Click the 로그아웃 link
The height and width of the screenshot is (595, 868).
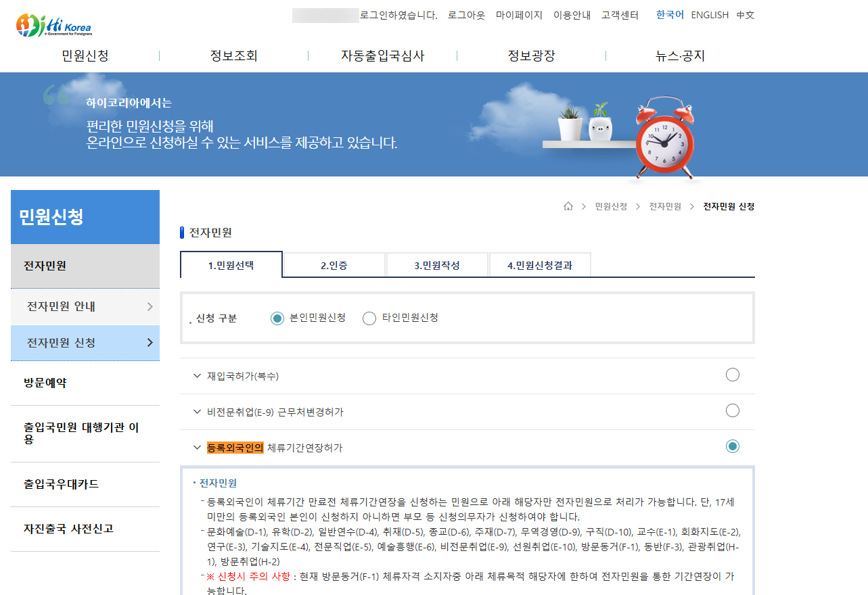(466, 15)
